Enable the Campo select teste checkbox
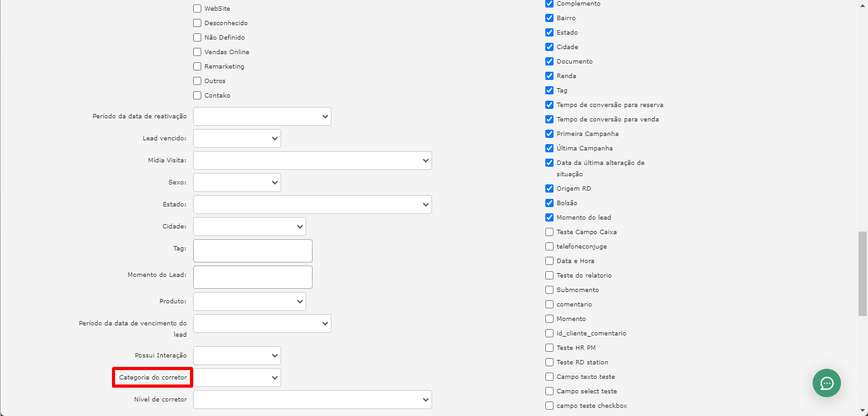 (550, 391)
